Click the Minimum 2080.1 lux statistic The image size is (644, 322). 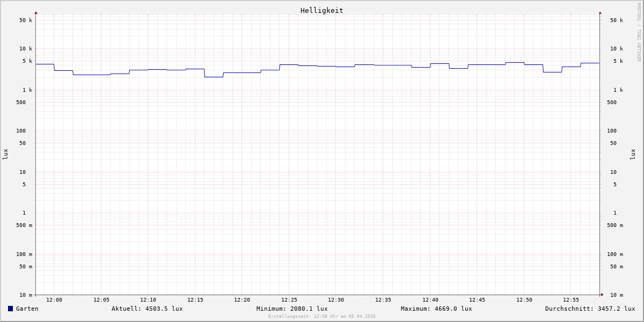tap(292, 309)
